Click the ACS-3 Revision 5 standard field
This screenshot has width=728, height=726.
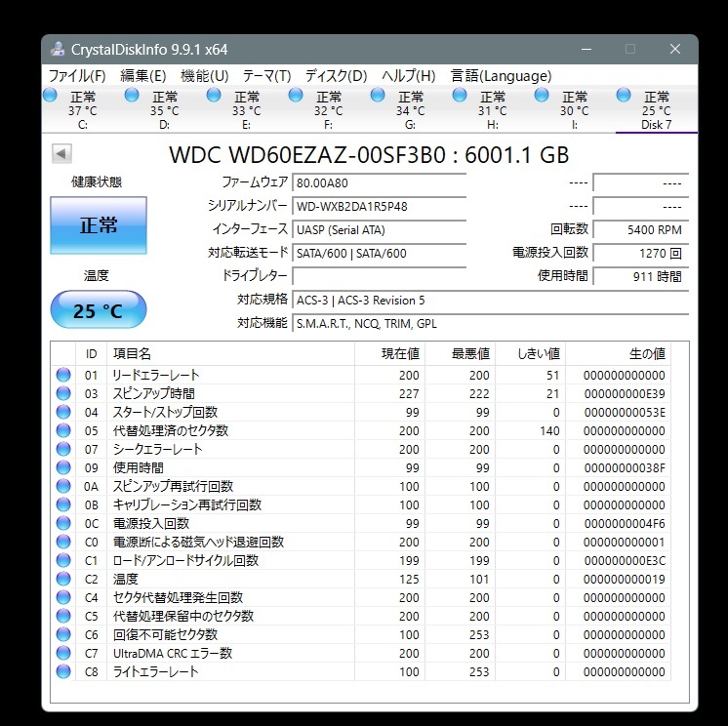pos(491,300)
